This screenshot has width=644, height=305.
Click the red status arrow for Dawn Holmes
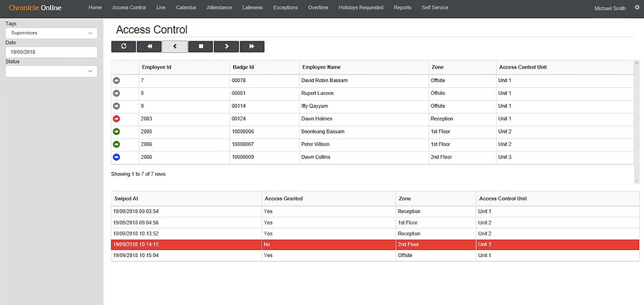tap(116, 119)
